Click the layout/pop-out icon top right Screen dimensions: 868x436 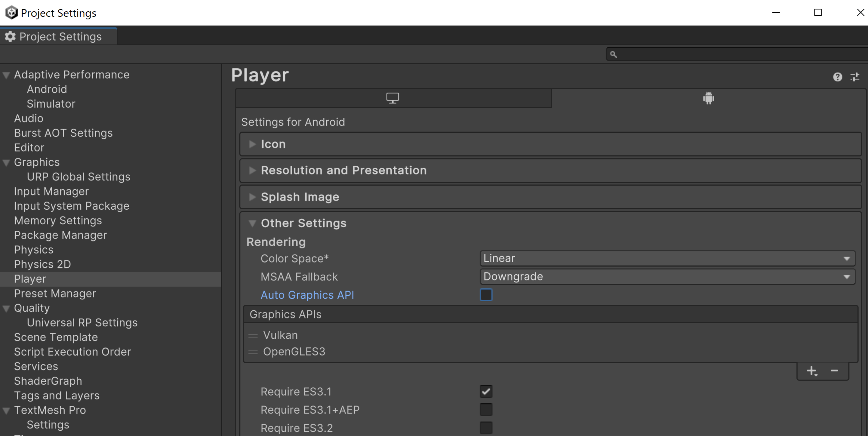pyautogui.click(x=855, y=77)
